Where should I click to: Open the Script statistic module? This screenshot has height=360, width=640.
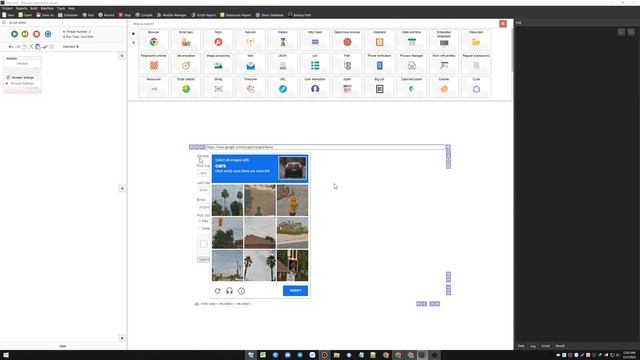pyautogui.click(x=186, y=87)
